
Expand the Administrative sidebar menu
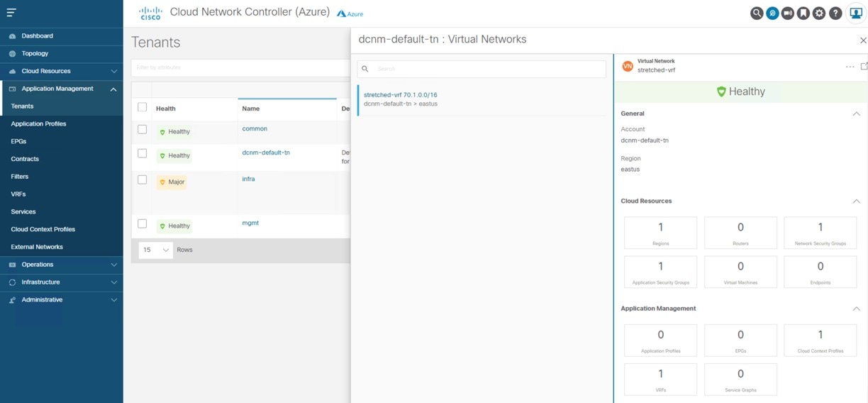point(113,300)
